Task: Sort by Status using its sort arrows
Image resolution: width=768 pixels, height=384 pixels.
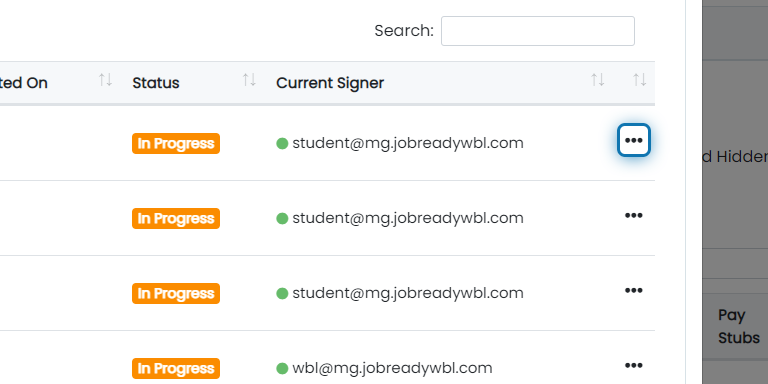Action: pyautogui.click(x=249, y=80)
